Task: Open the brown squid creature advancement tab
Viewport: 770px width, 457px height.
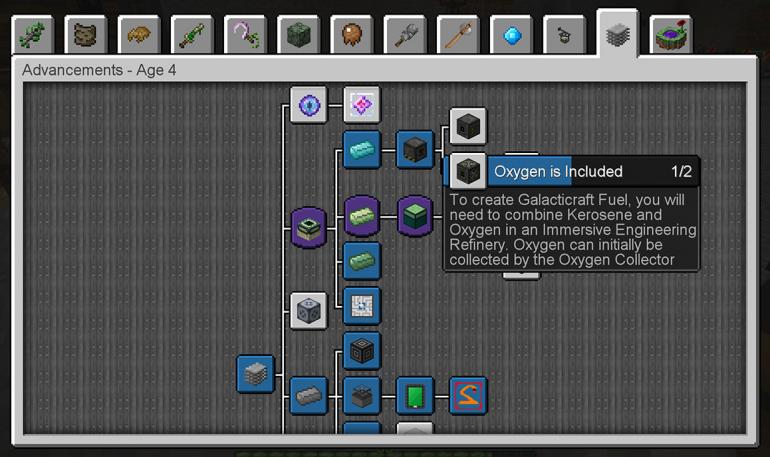Action: pyautogui.click(x=352, y=35)
